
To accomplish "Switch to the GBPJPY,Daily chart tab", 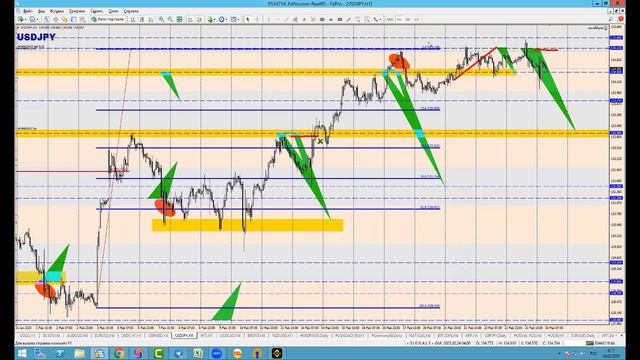I will click(x=496, y=336).
